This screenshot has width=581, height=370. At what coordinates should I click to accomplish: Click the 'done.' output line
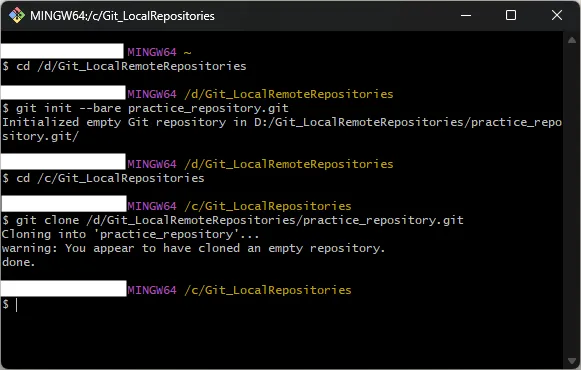click(19, 262)
